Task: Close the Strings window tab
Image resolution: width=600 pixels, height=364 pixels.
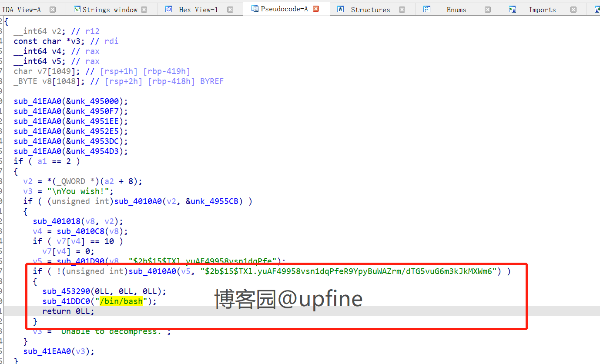Action: [144, 9]
